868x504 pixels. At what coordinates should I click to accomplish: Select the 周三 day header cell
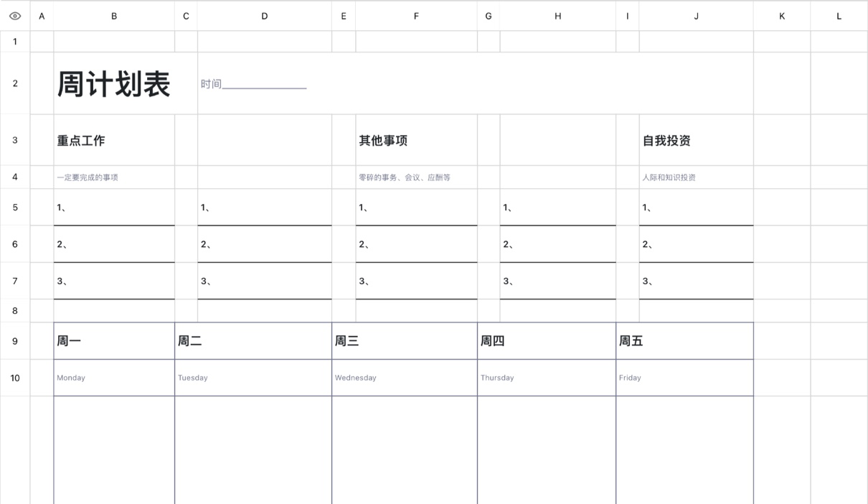point(405,341)
